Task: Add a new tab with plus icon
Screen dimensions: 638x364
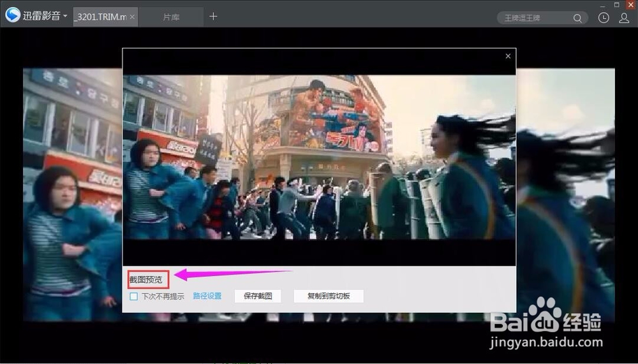Action: pyautogui.click(x=213, y=17)
